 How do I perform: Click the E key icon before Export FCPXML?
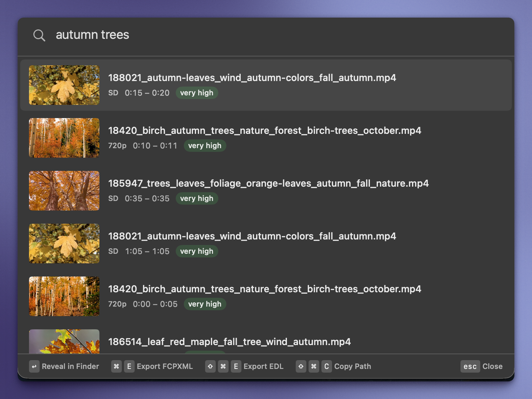(129, 366)
